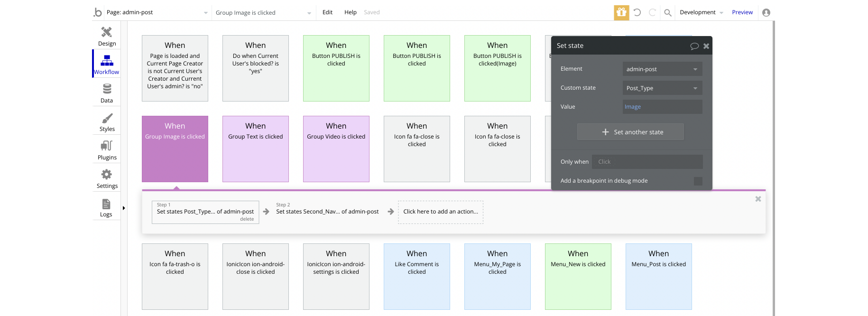Expand the Custom state Post_Type dropdown
Screen dimensions: 868x316
pyautogui.click(x=662, y=88)
